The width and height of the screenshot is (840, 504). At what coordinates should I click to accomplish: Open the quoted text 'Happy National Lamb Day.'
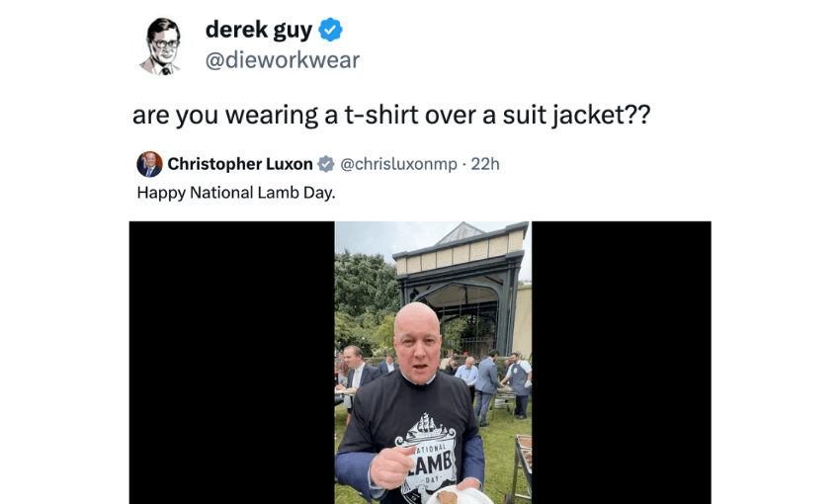click(236, 193)
